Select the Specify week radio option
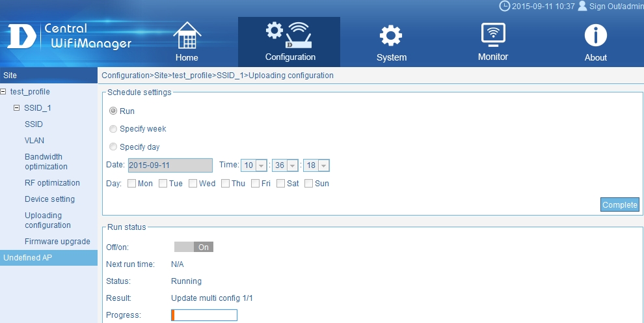This screenshot has width=644, height=323. pos(113,129)
